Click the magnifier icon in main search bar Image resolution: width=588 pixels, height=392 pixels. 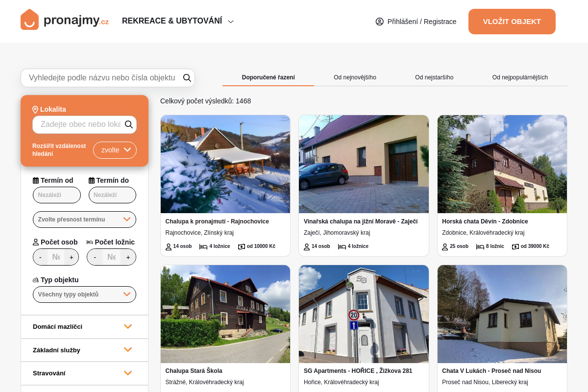(187, 78)
